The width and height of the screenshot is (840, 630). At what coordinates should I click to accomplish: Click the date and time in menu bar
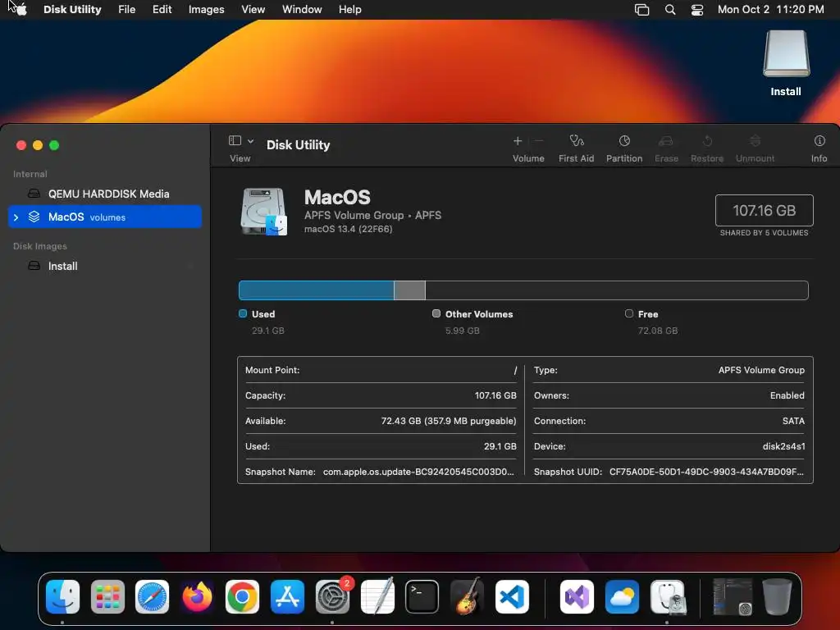tap(770, 10)
